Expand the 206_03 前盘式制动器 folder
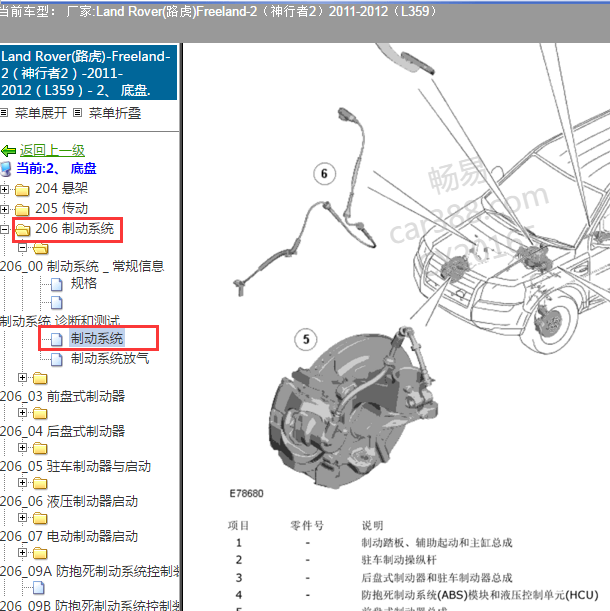The height and width of the screenshot is (611, 610). click(22, 378)
